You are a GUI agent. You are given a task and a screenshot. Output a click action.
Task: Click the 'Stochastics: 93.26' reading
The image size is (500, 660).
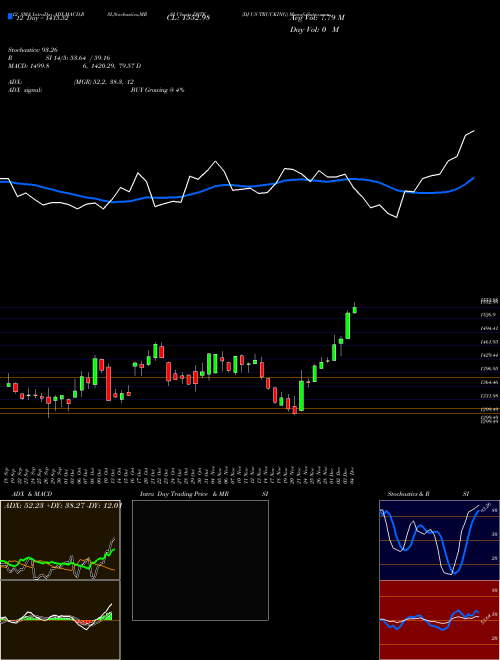point(32,50)
